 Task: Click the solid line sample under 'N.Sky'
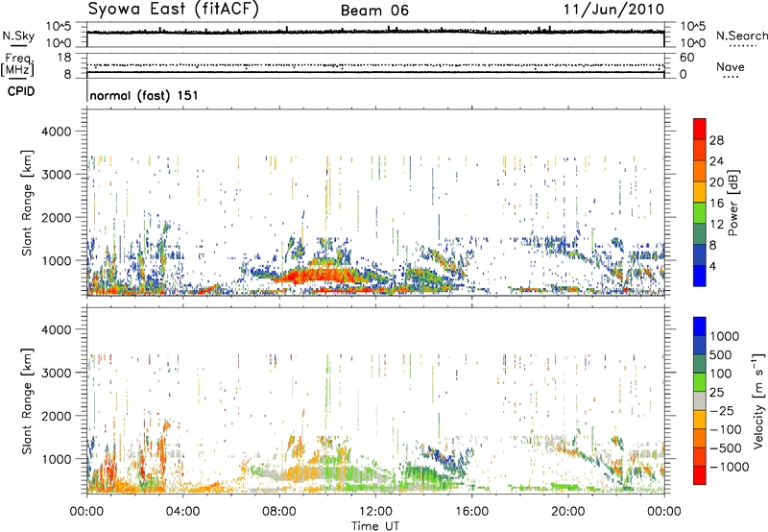pyautogui.click(x=18, y=46)
